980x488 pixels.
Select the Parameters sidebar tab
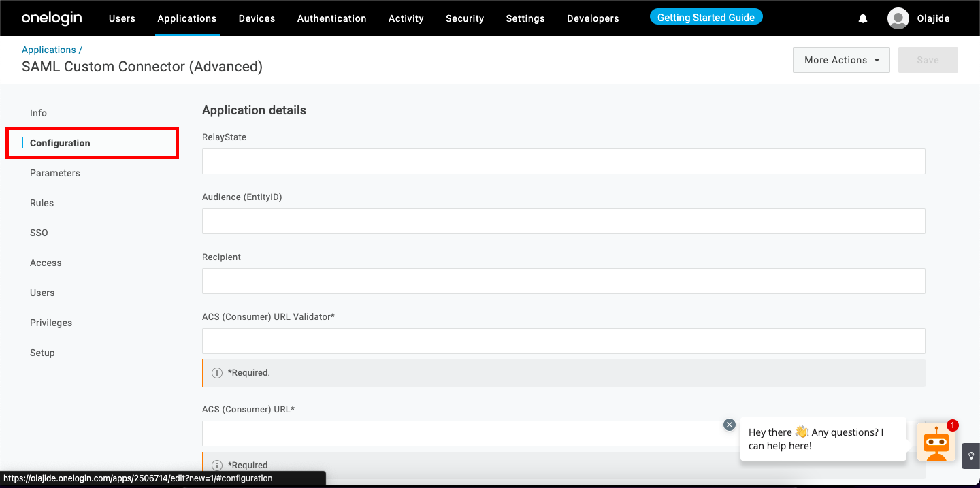55,173
